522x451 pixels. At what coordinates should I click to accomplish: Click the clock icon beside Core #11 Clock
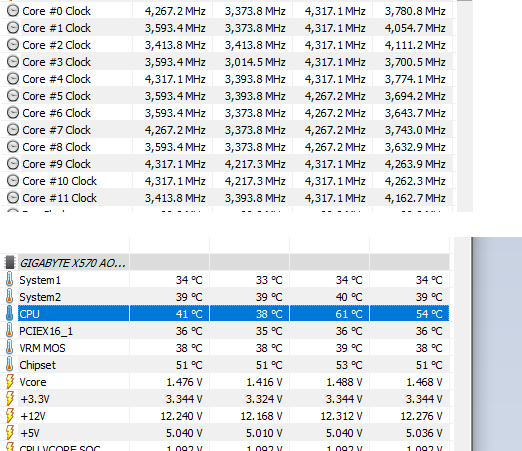pos(13,198)
